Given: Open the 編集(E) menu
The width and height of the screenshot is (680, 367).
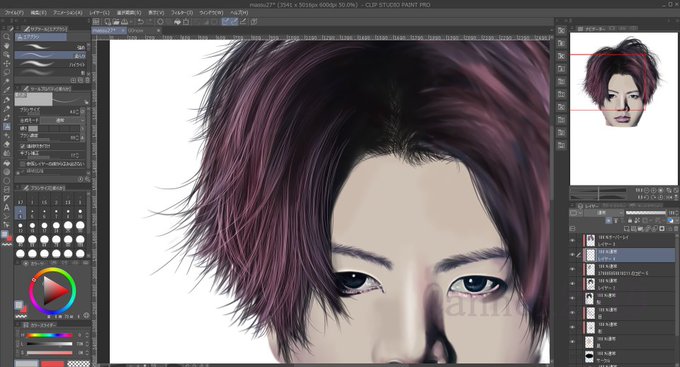Looking at the screenshot, I should (x=38, y=13).
